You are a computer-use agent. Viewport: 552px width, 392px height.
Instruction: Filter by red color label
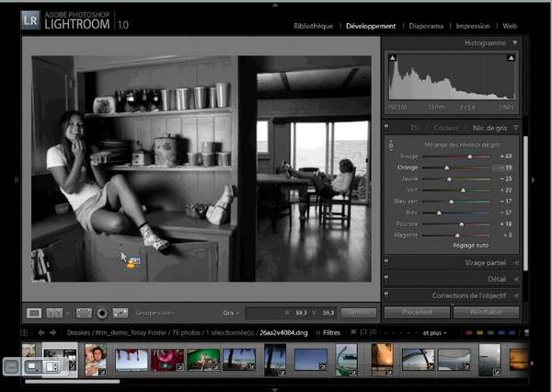point(469,333)
